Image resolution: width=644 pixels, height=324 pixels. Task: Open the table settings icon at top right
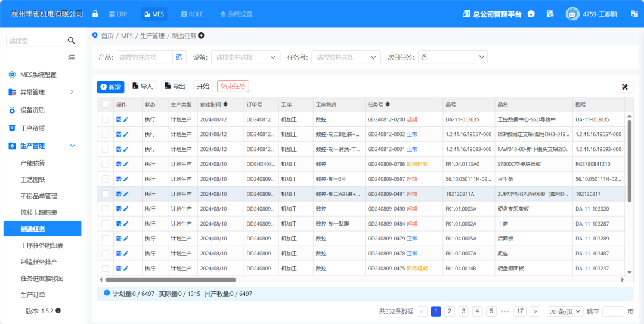(x=625, y=87)
